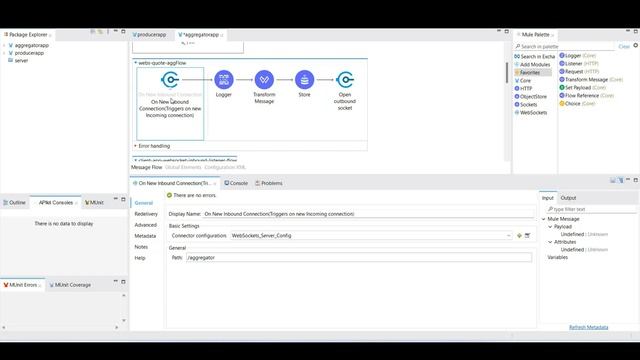Open the Outline tab
640x360 pixels.
(x=14, y=202)
